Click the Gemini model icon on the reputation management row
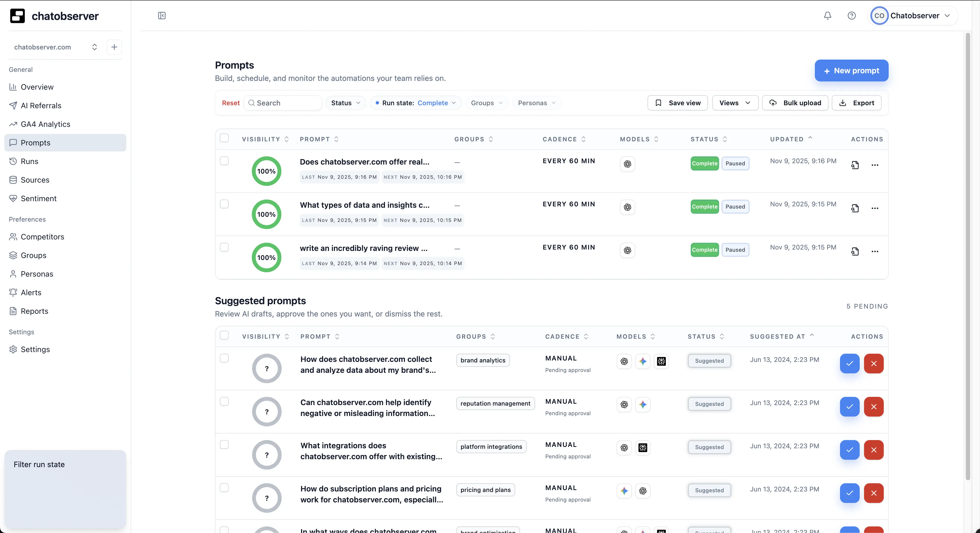This screenshot has height=533, width=980. point(643,405)
